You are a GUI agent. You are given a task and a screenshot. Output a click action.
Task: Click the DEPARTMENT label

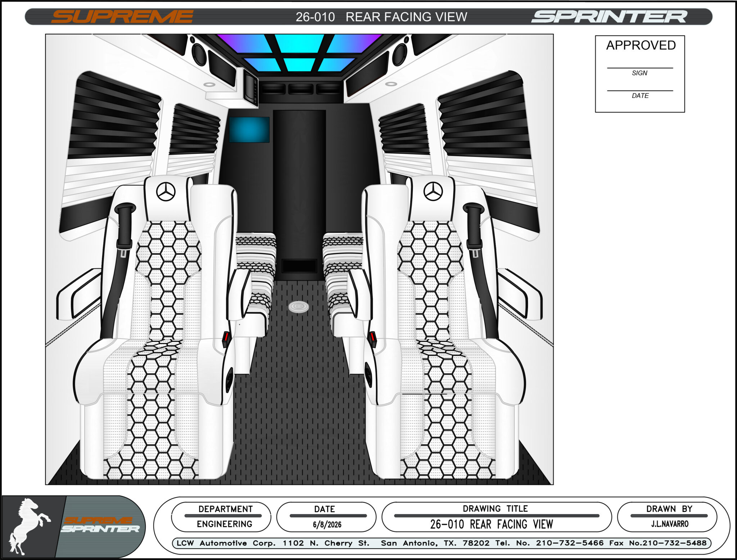pos(226,509)
